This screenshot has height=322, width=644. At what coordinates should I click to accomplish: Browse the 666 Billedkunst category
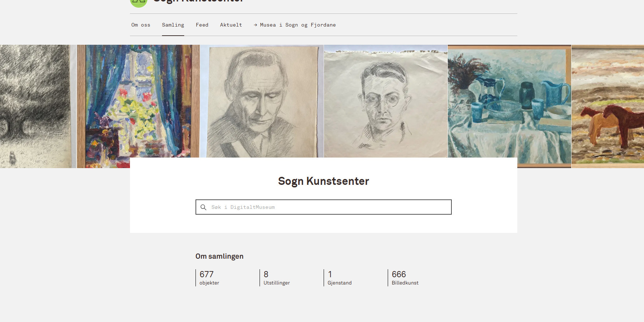(405, 278)
